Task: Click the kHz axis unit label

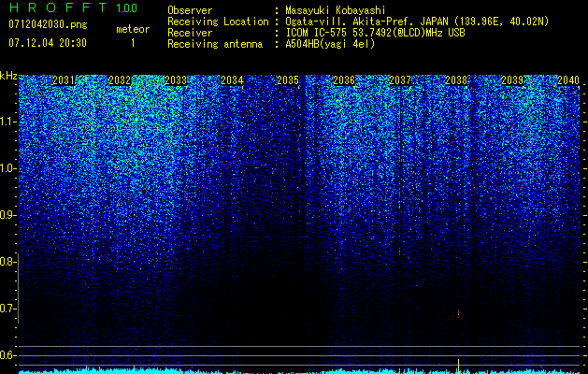Action: tap(8, 76)
